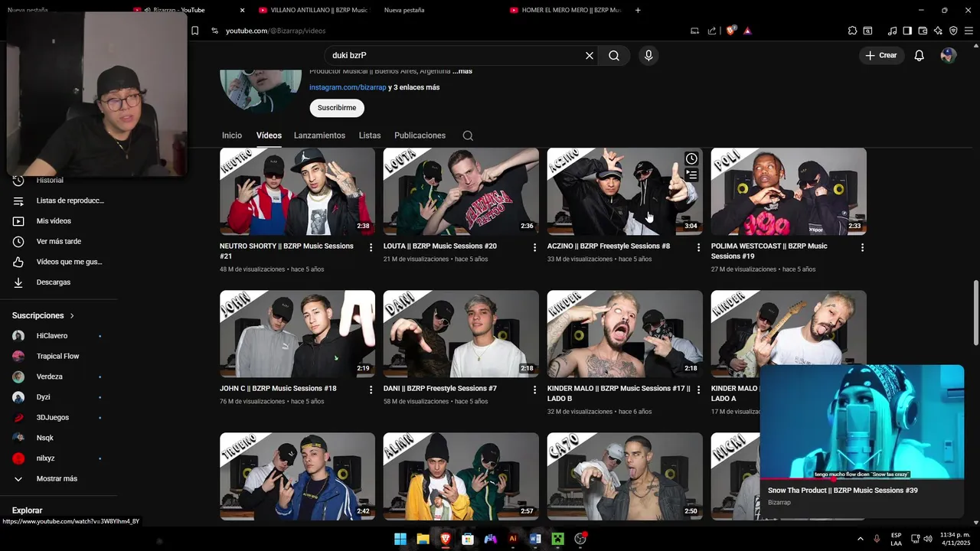Screen dimensions: 980x551
Task: Open KINDER MALO LADO B video thumbnail
Action: (625, 334)
